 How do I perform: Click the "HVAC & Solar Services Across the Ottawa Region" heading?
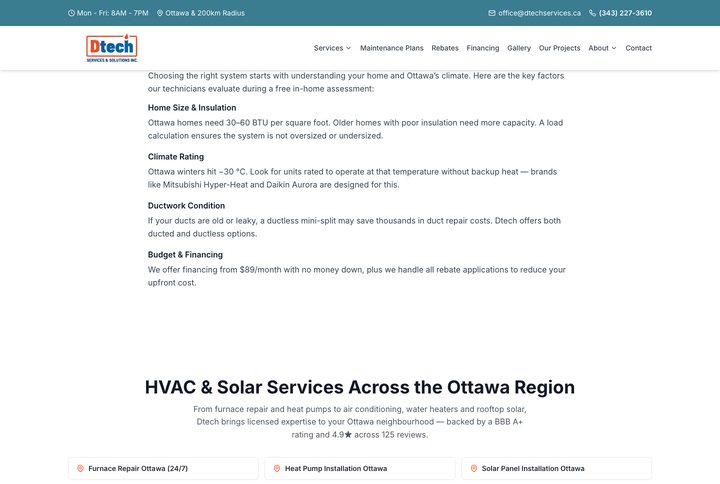pos(360,387)
